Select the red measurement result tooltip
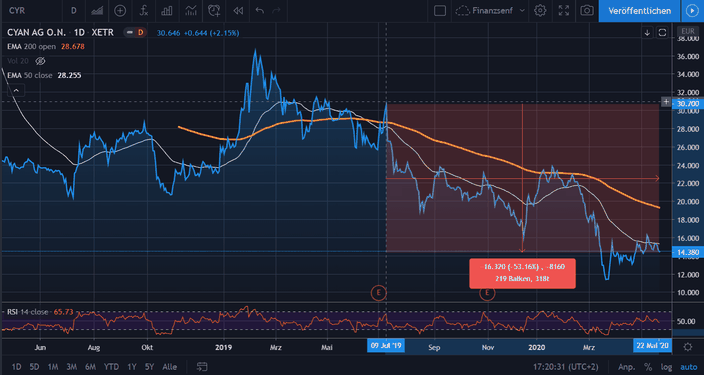The height and width of the screenshot is (375, 704). 522,273
